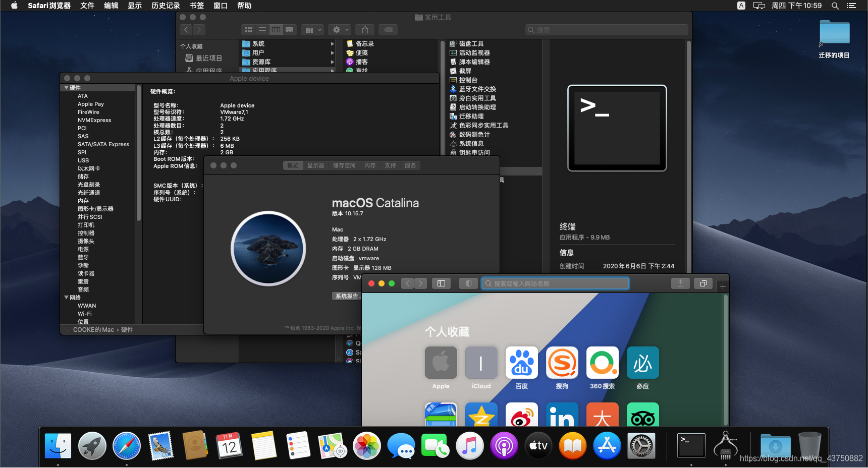
Task: Open Sogou favorite in Safari
Action: coord(562,363)
